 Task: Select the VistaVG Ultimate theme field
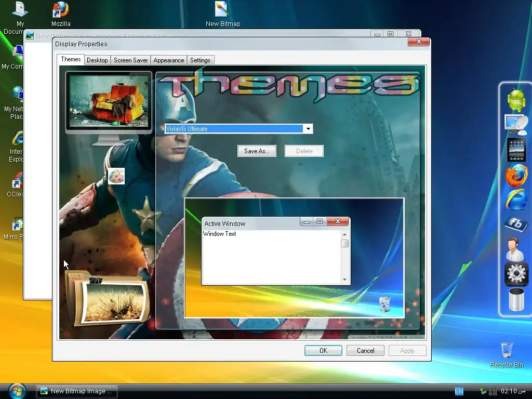[x=238, y=129]
